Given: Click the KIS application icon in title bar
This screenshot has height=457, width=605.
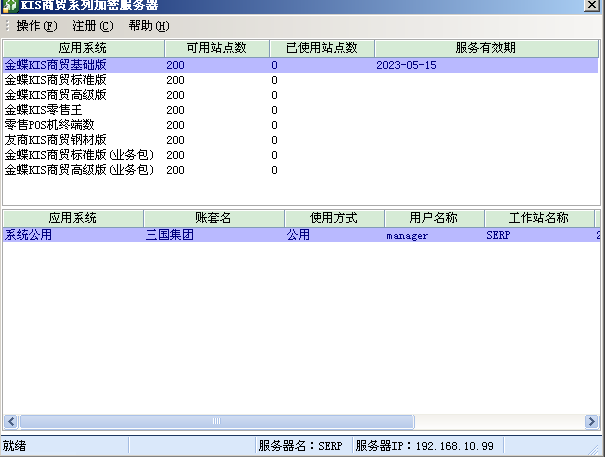Looking at the screenshot, I should coord(10,5).
